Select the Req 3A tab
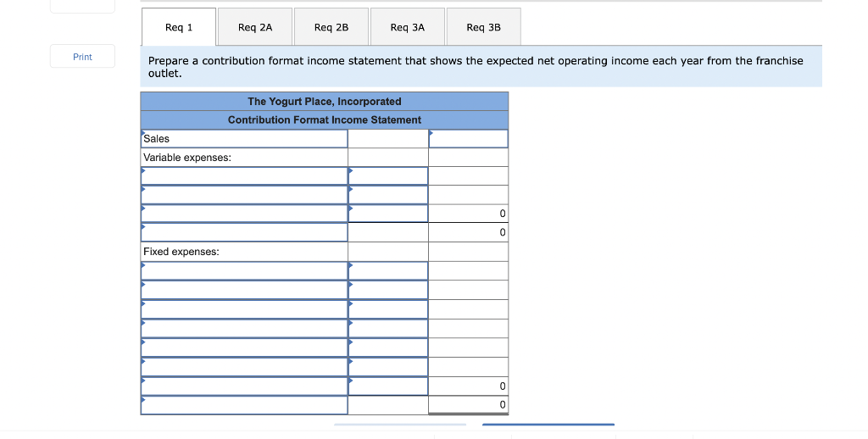Viewport: 868px width, 439px height. click(408, 27)
